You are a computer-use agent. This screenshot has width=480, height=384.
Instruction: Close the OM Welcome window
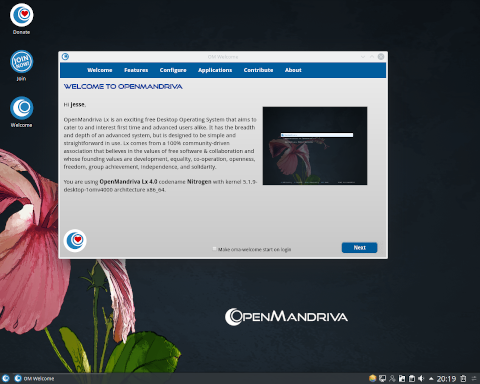point(381,57)
